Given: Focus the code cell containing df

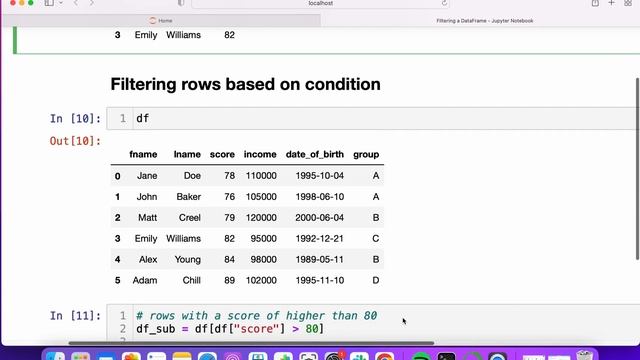Looking at the screenshot, I should tap(373, 118).
